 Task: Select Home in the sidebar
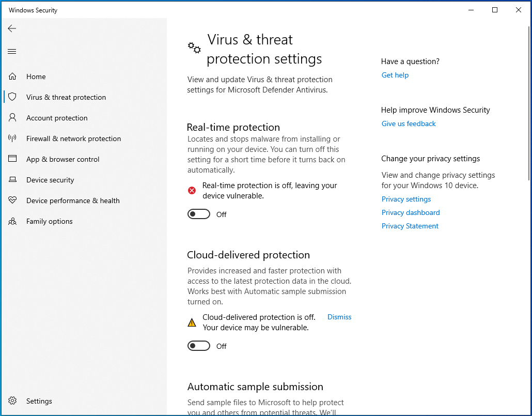(36, 76)
